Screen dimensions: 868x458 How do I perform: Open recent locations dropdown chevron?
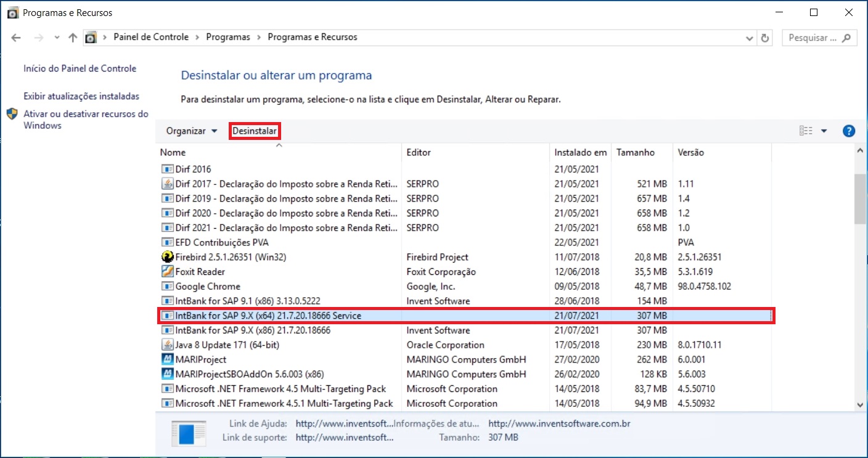point(57,38)
